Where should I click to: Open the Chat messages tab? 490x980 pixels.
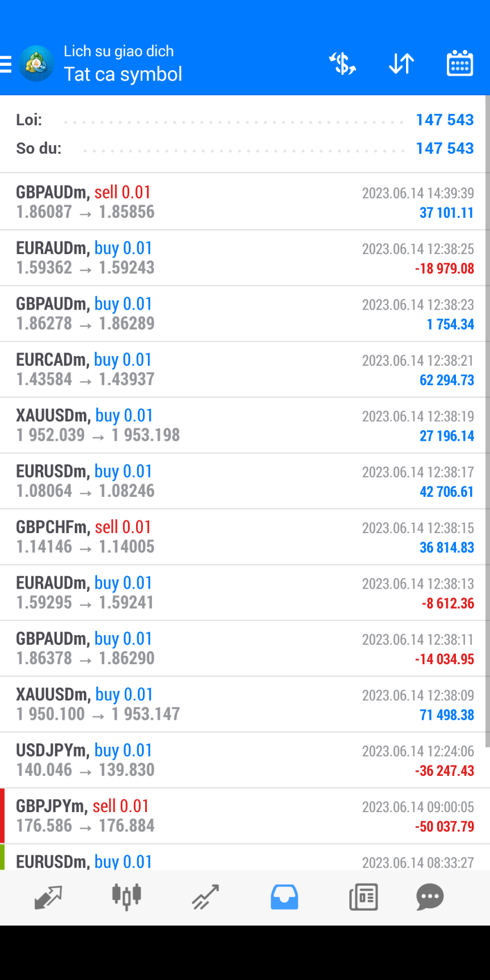[430, 897]
